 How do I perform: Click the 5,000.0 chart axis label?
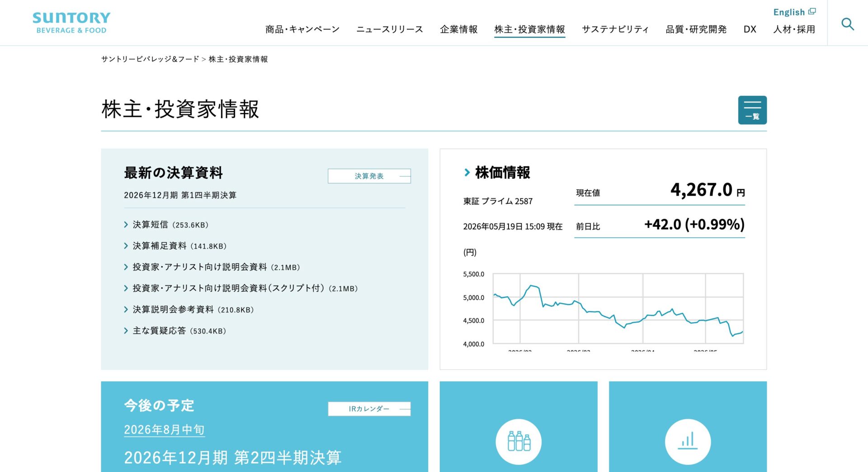click(x=473, y=298)
